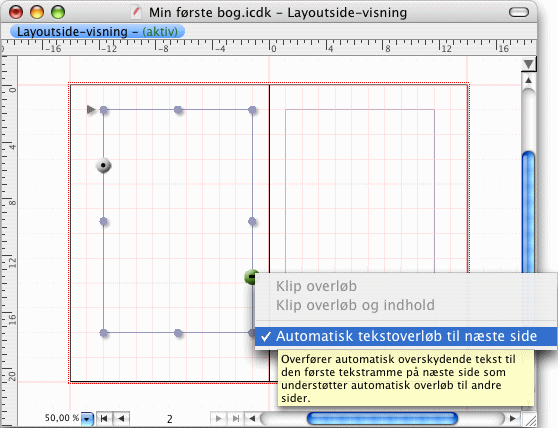Click document icon in the title bar
The image size is (558, 428).
[x=136, y=12]
